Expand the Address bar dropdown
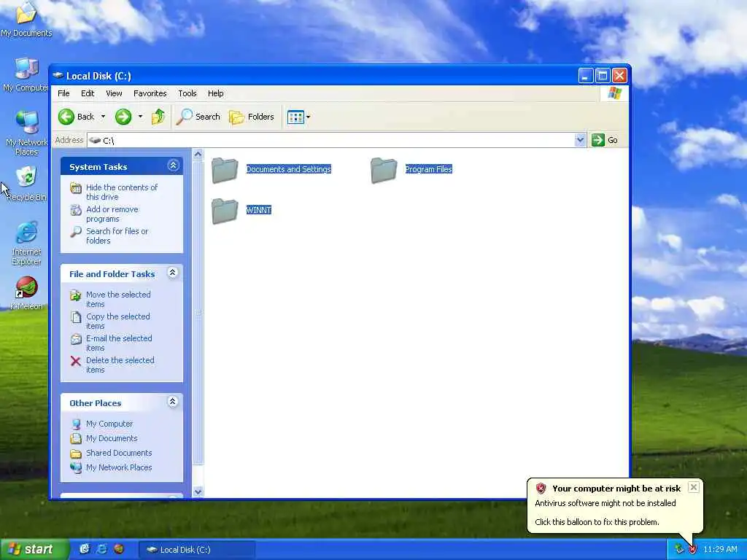The width and height of the screenshot is (747, 560). 580,140
